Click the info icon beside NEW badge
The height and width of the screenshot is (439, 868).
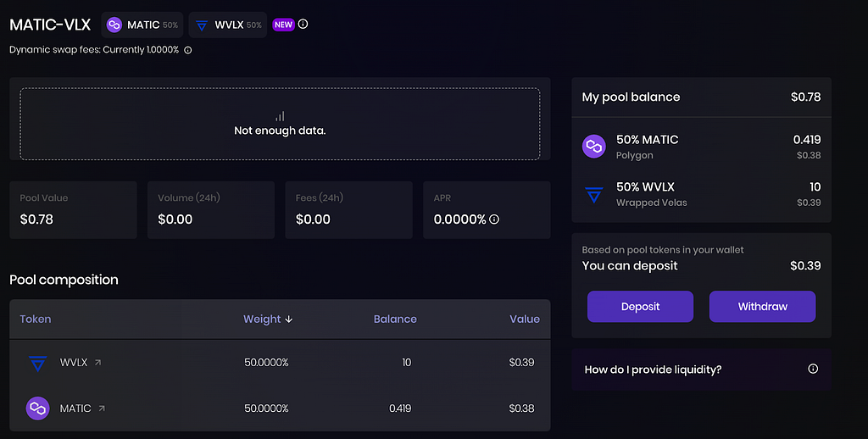(x=303, y=24)
